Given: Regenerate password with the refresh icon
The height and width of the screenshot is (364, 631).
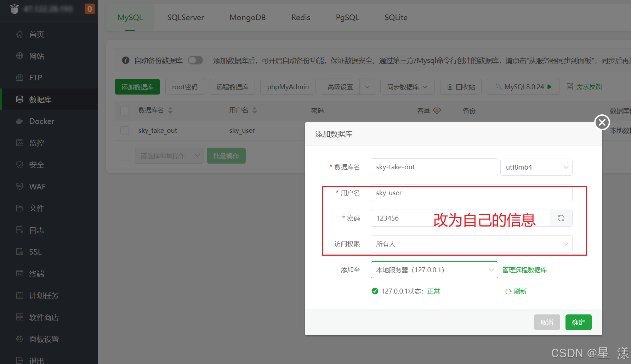Looking at the screenshot, I should pos(561,218).
